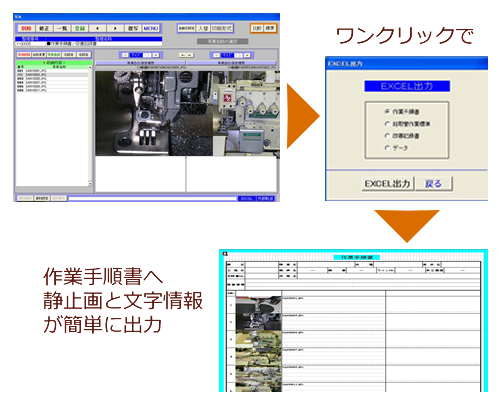Select the 比較 compare mode button

(257, 28)
